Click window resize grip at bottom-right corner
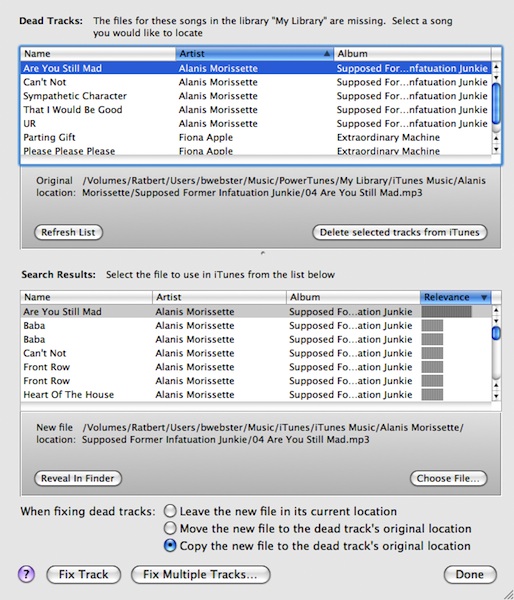Viewport: 514px width, 600px height. click(x=508, y=594)
